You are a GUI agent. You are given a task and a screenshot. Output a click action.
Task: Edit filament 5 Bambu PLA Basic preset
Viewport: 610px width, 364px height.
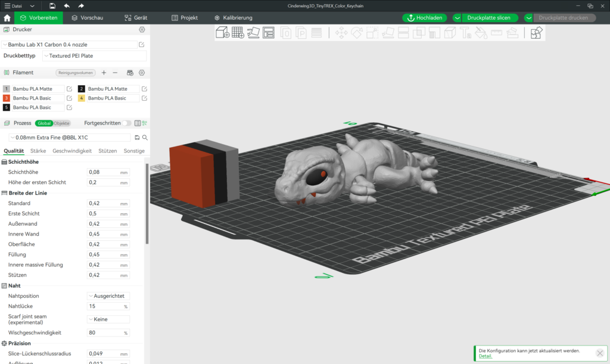tap(69, 108)
